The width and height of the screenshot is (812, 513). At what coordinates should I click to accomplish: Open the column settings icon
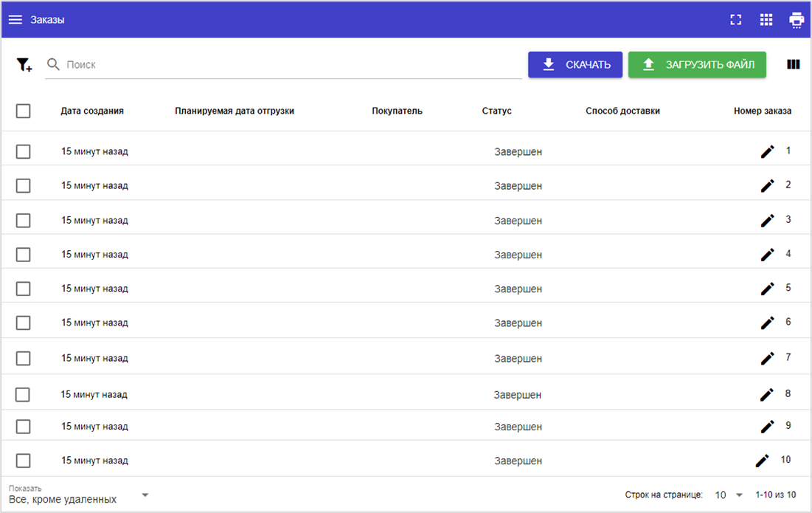[x=794, y=64]
